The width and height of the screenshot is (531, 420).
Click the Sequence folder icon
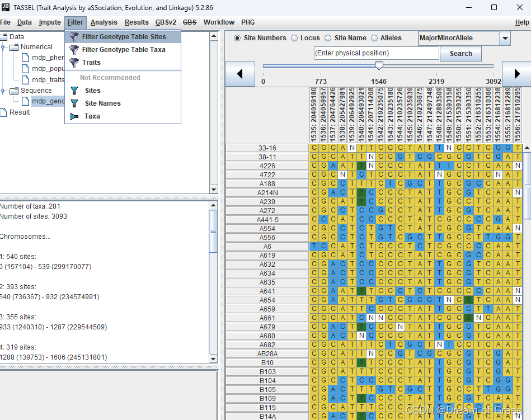tap(14, 91)
